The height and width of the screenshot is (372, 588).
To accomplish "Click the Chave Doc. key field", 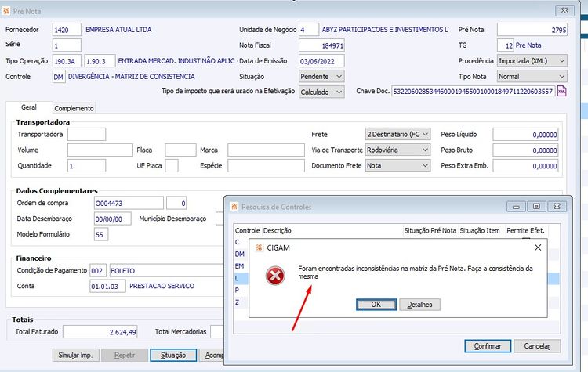I will [x=474, y=91].
